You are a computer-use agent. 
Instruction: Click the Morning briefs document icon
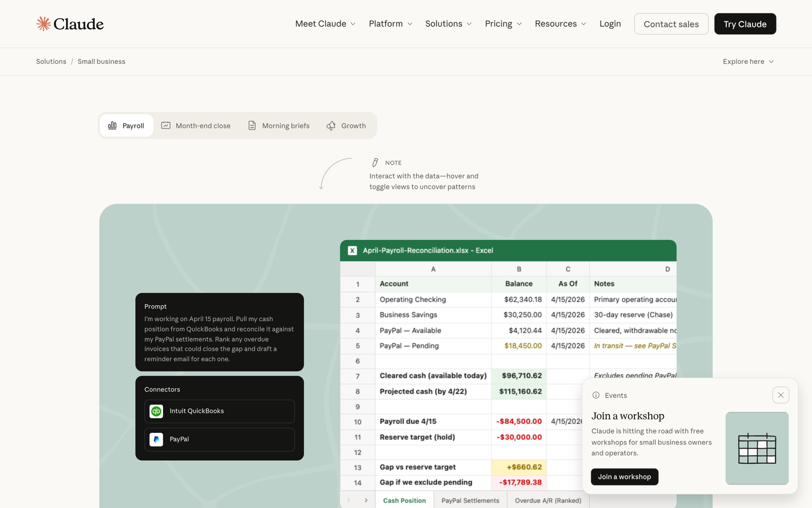(x=252, y=125)
